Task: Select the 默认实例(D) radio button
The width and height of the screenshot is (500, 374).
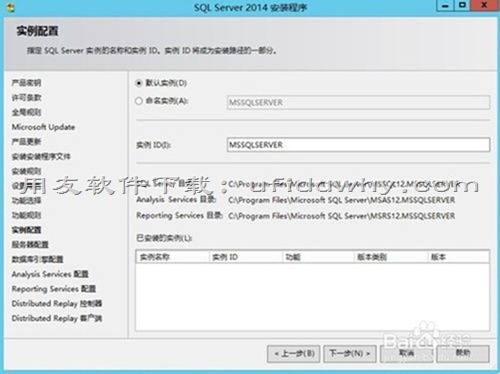Action: pos(139,83)
